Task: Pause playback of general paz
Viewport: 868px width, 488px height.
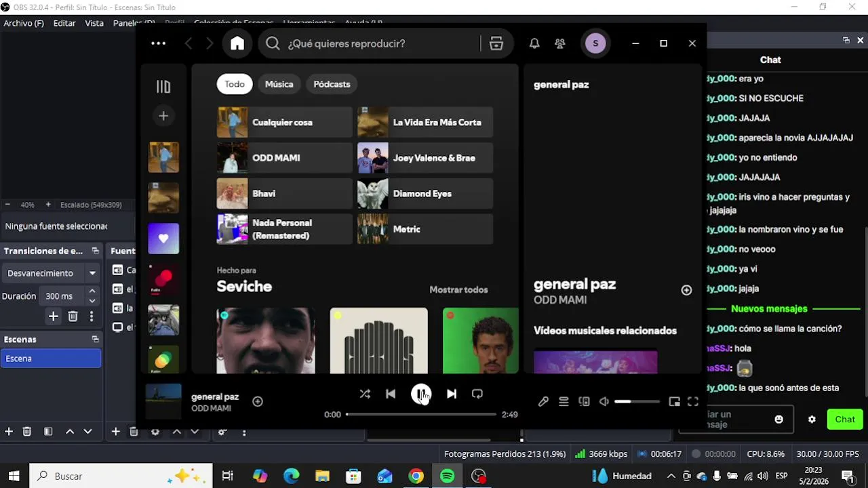Action: point(421,394)
